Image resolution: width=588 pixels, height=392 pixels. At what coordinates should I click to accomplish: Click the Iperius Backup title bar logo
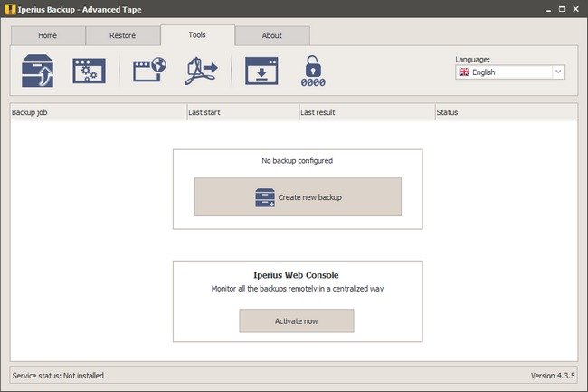tap(9, 9)
